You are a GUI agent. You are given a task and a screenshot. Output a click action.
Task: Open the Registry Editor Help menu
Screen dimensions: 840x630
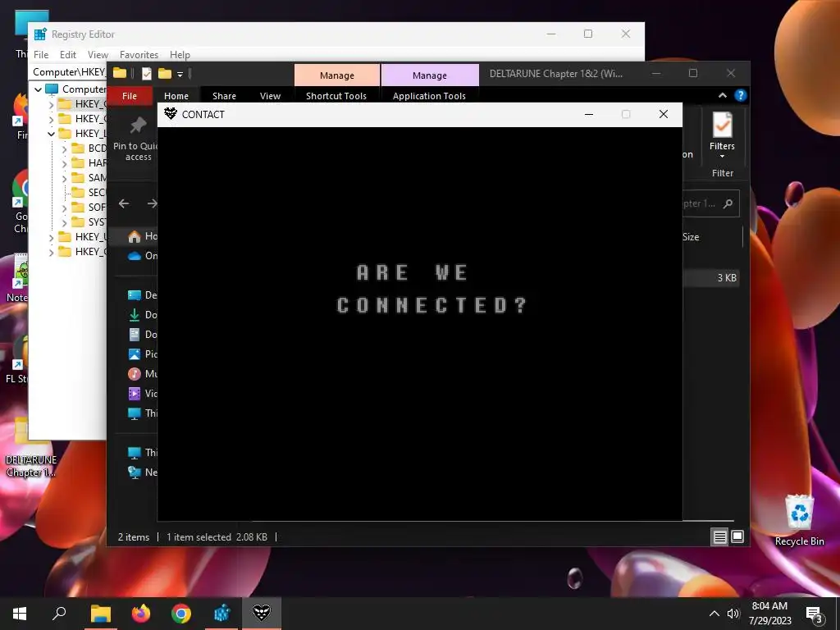tap(180, 55)
